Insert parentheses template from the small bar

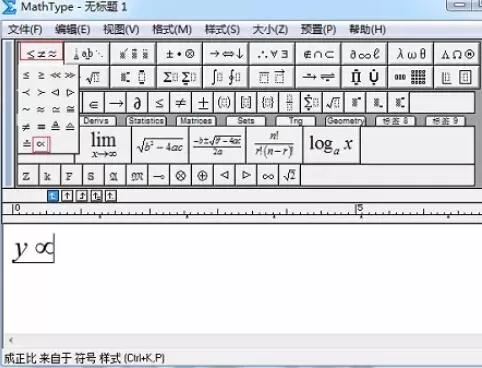[x=224, y=103]
